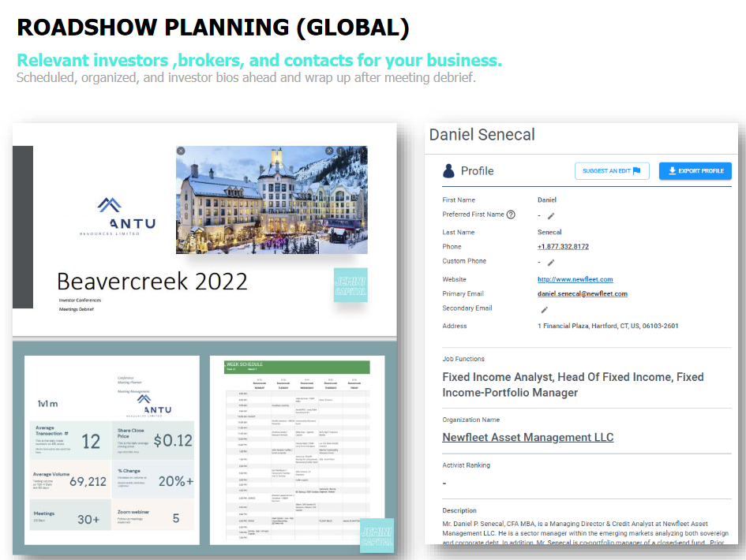Open the Newfleet Asset Management LLC organization link
The height and width of the screenshot is (560, 746).
[x=528, y=437]
